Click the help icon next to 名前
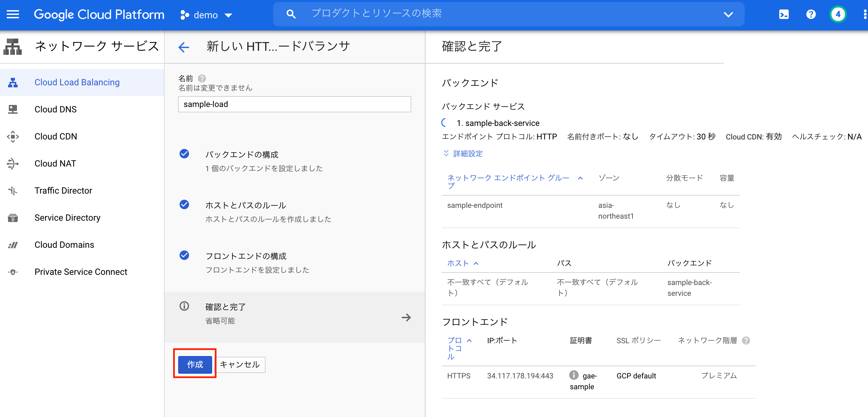 (x=202, y=79)
